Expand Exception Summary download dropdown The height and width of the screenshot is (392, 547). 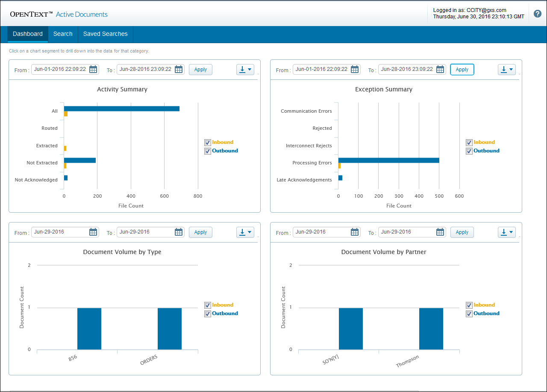[x=507, y=69]
